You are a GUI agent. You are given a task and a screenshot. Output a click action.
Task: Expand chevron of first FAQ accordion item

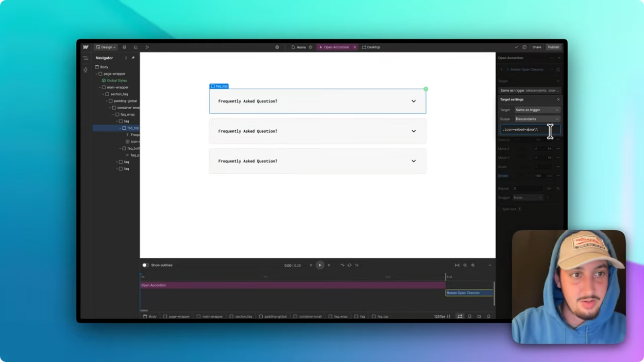pos(413,101)
